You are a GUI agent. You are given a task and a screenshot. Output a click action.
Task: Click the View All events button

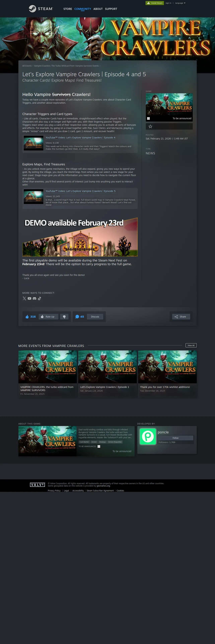tap(191, 346)
